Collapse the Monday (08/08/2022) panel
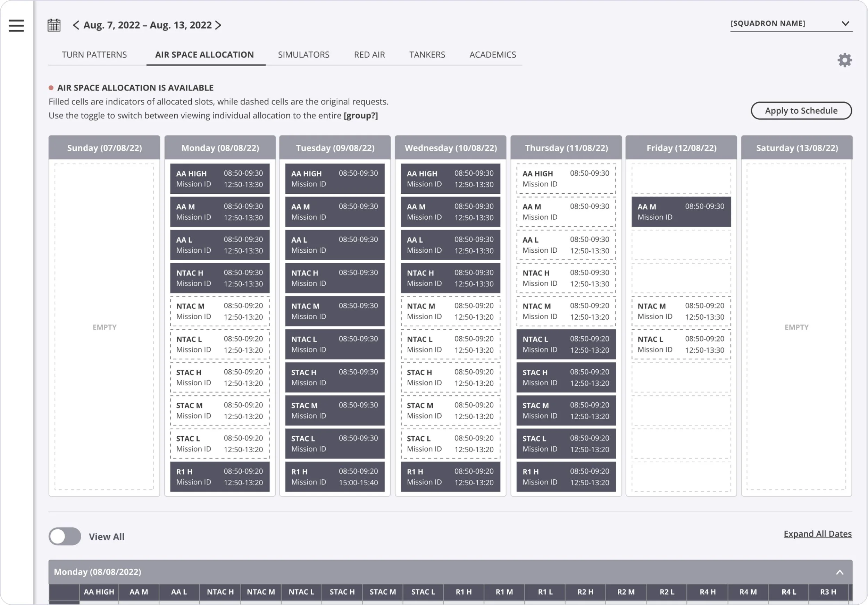This screenshot has width=868, height=605. point(839,572)
